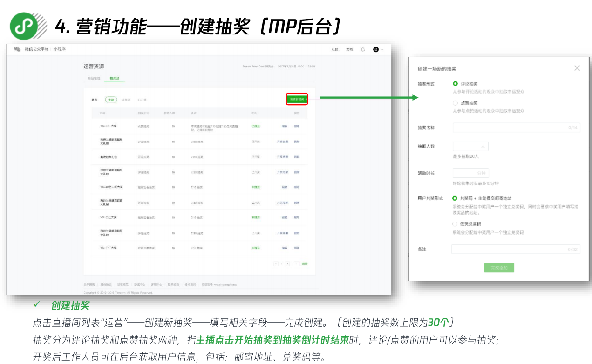The height and width of the screenshot is (364, 592).
Task: Switch to the 商品管理 tab
Action: [94, 78]
